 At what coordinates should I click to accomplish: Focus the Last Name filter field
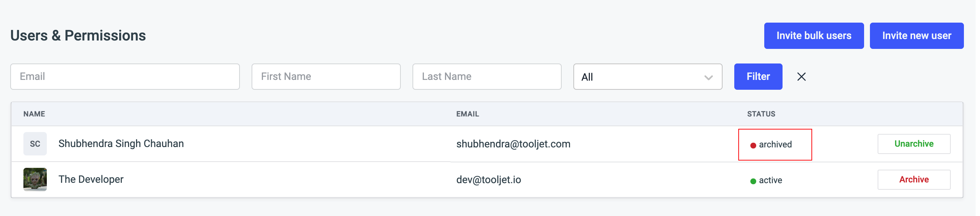tap(487, 77)
